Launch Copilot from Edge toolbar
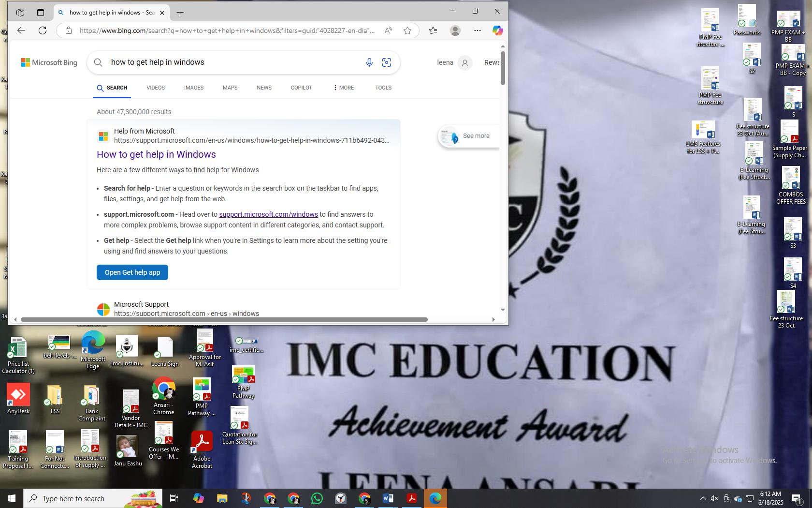Viewport: 812px width, 508px height. click(497, 30)
